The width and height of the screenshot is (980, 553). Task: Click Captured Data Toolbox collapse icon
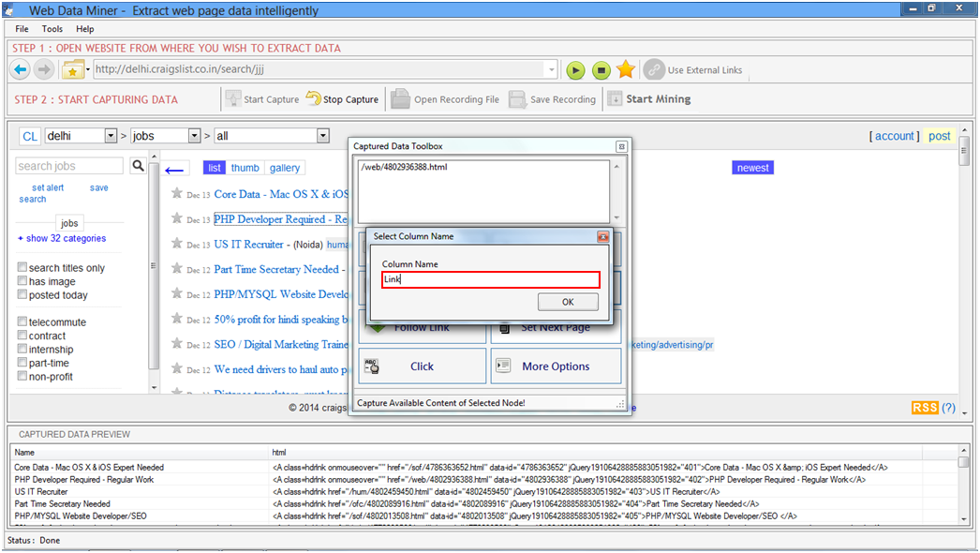click(621, 146)
